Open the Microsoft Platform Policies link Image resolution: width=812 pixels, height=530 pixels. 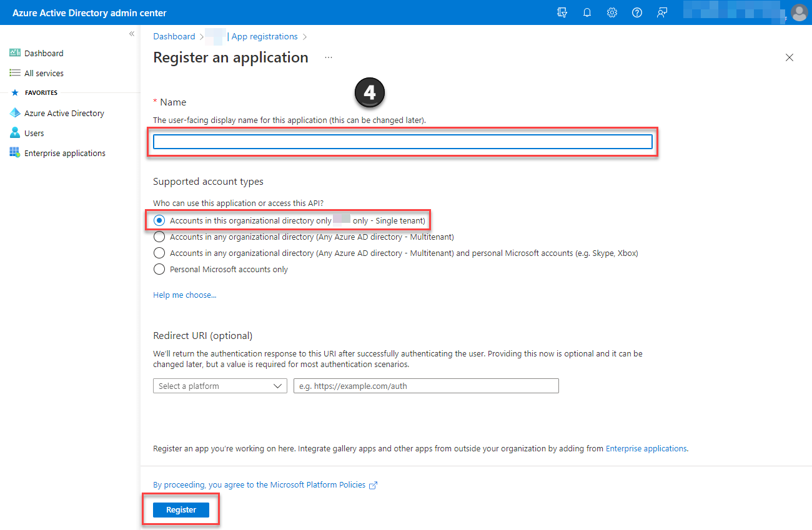259,484
